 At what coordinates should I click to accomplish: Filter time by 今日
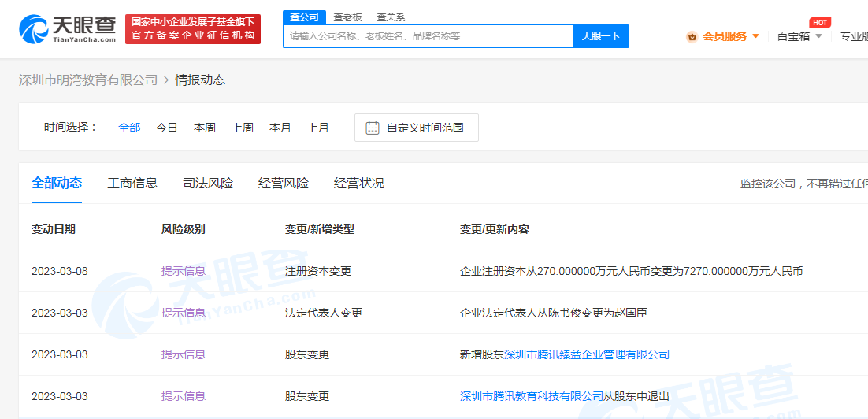[167, 128]
